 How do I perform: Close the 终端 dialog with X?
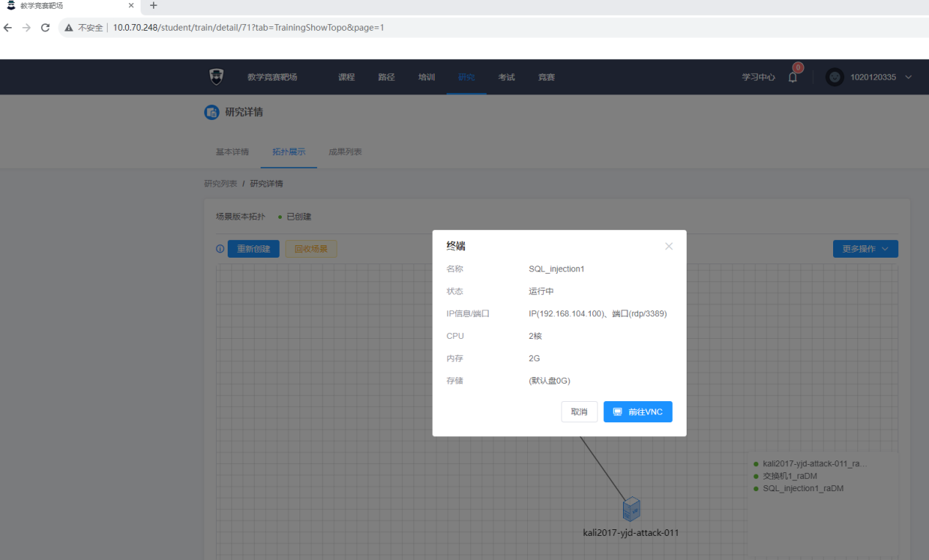click(x=668, y=247)
